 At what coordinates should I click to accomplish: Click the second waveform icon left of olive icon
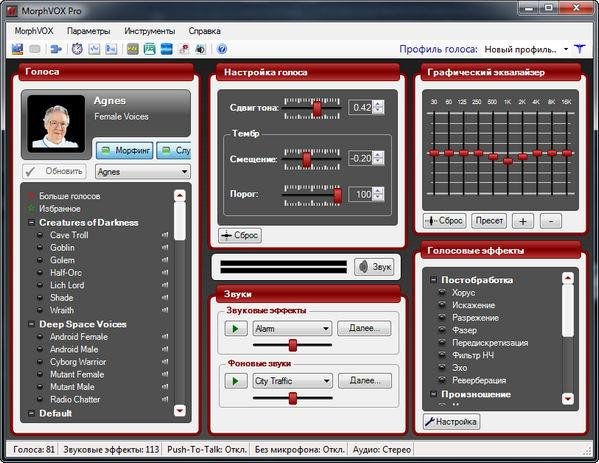[111, 49]
